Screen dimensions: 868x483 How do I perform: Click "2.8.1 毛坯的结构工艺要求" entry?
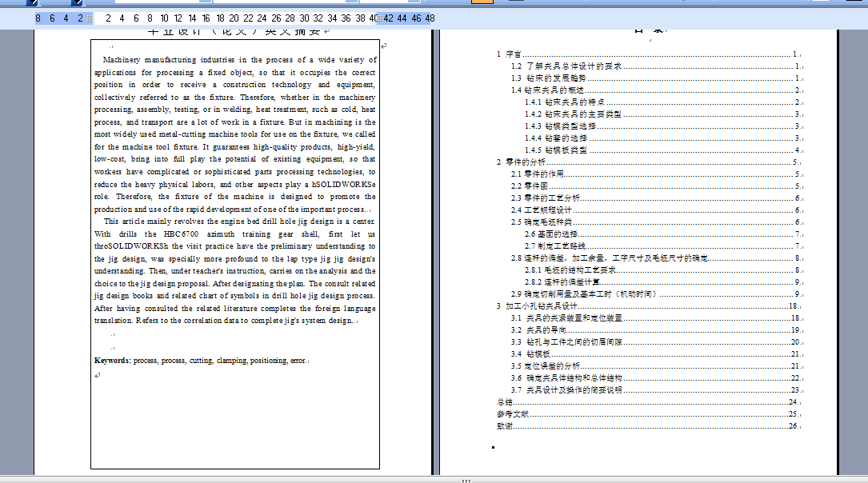point(662,270)
